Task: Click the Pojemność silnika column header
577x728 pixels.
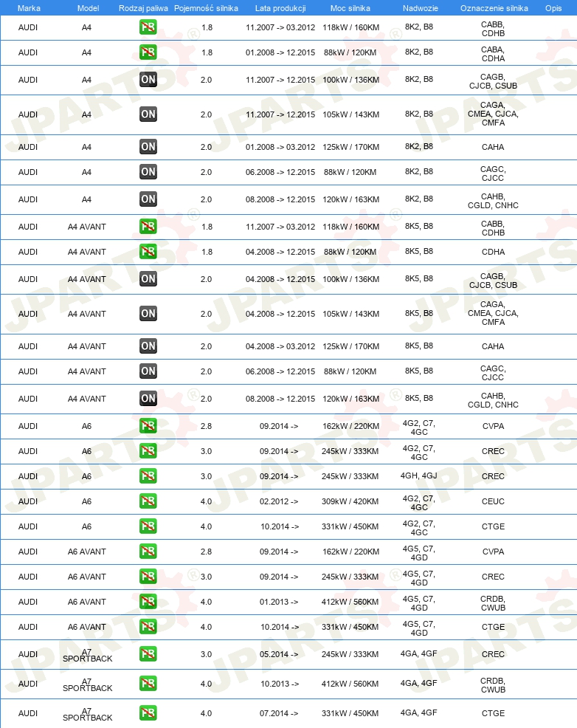Action: [x=206, y=8]
